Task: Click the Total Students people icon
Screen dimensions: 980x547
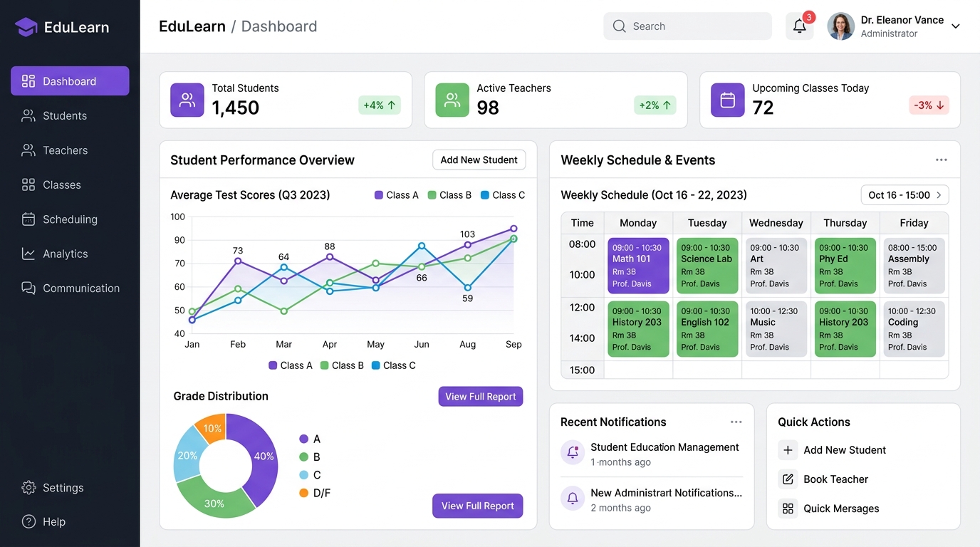Action: [187, 100]
